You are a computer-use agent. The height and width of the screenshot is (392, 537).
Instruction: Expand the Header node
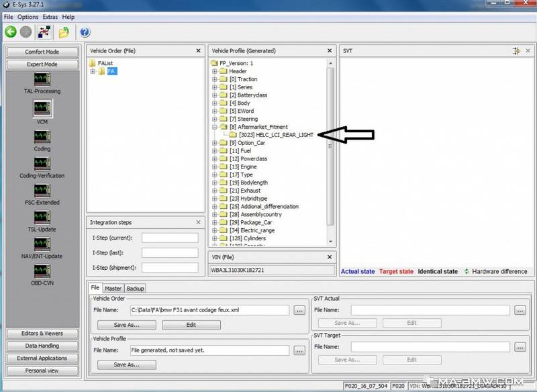tap(214, 71)
